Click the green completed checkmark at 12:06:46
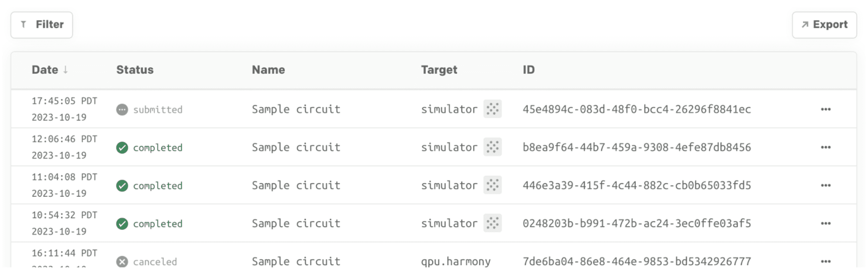868x275 pixels. [x=122, y=148]
